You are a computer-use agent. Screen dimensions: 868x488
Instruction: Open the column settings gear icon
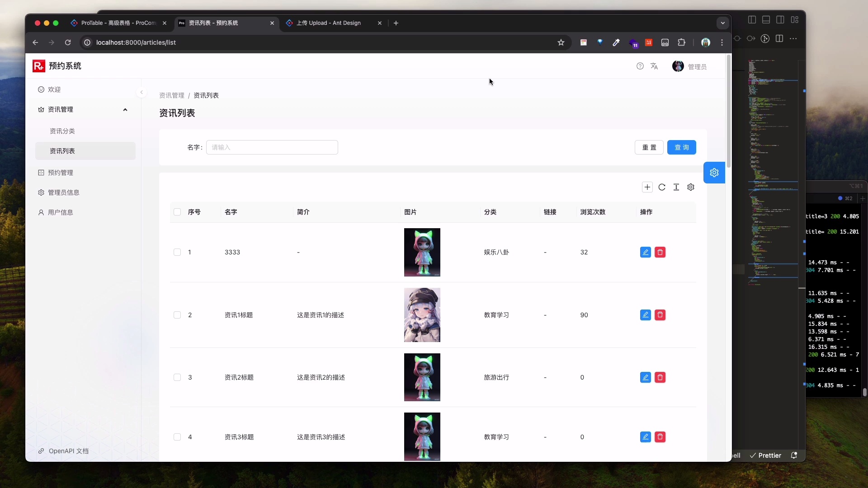click(x=691, y=187)
